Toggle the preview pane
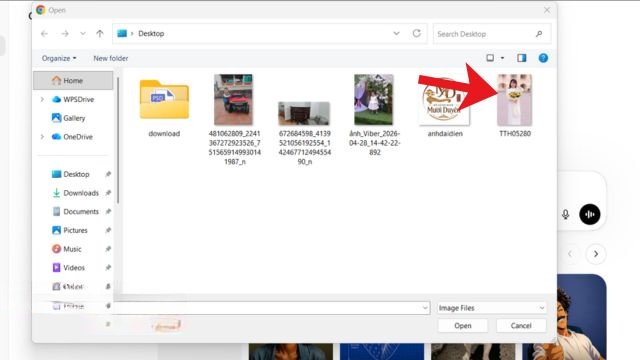640x360 pixels. point(522,58)
